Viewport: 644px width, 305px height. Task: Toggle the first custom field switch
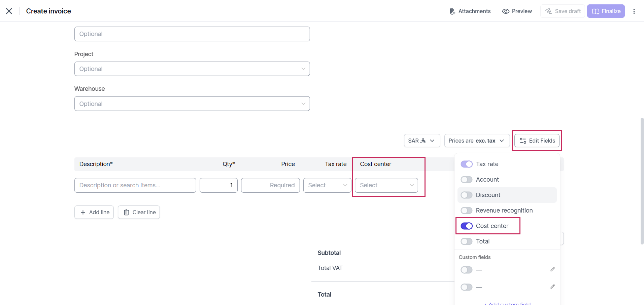[x=467, y=270]
